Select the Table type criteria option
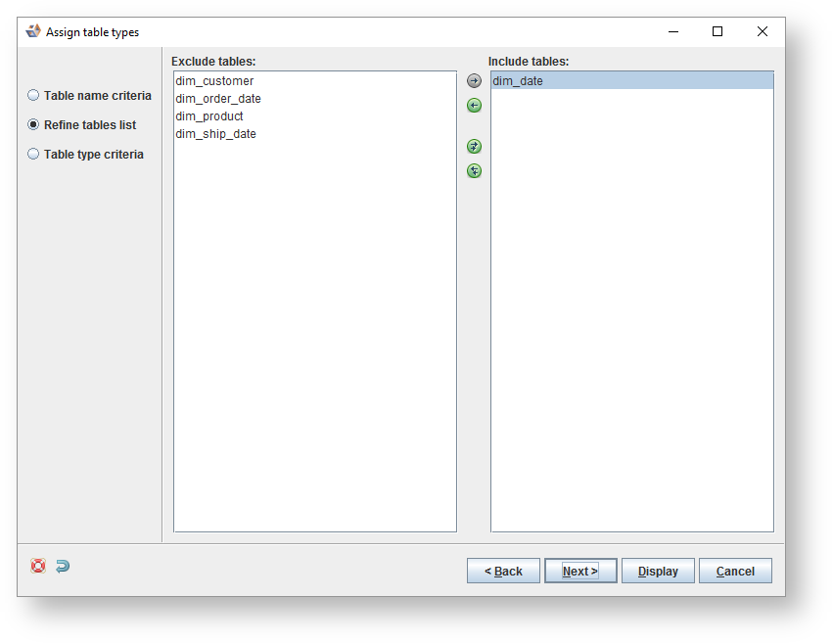This screenshot has width=833, height=644. [33, 154]
